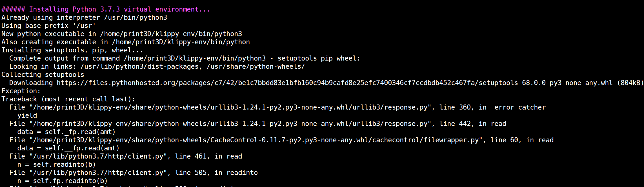Click the 'Exception:' line
The height and width of the screenshot is (187, 644).
21,91
